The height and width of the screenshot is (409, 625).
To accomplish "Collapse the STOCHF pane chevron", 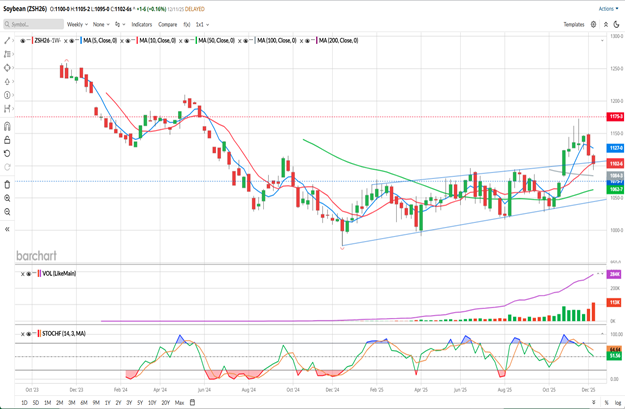I will [602, 334].
